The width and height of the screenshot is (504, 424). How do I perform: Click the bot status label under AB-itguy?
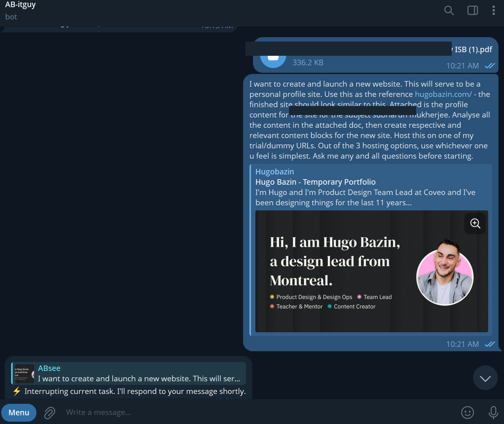tap(11, 17)
